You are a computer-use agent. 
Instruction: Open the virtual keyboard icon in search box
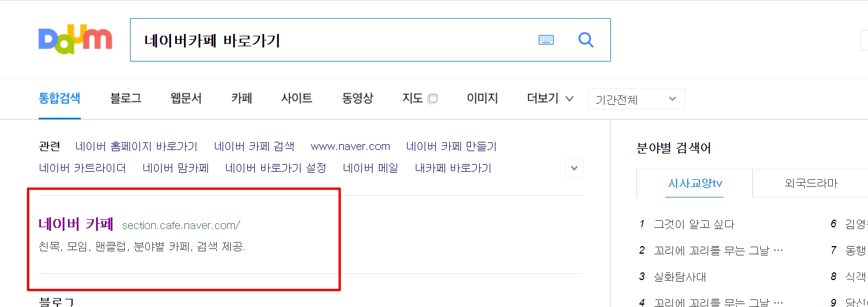pyautogui.click(x=546, y=40)
